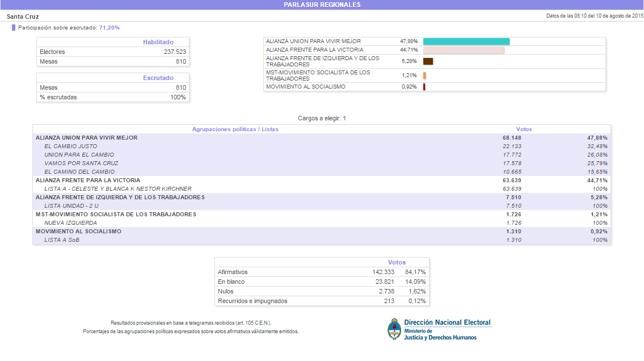Click the orange MST-Movimiento Socialista bar

click(424, 75)
